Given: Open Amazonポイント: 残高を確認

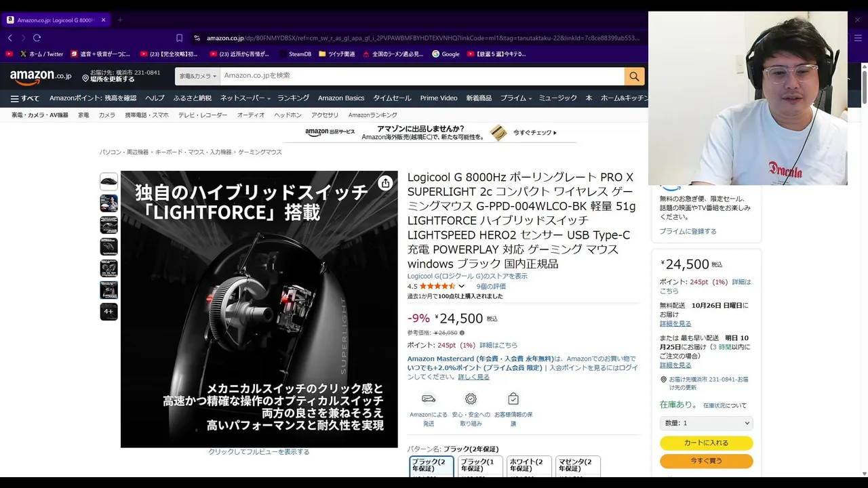Looking at the screenshot, I should [x=93, y=98].
